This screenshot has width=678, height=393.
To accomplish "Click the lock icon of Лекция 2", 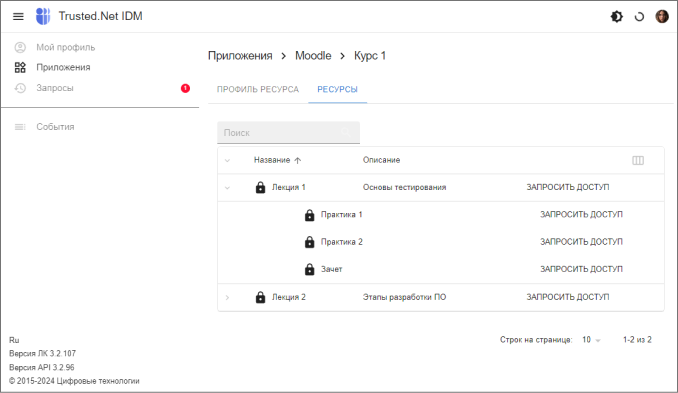I will click(260, 297).
